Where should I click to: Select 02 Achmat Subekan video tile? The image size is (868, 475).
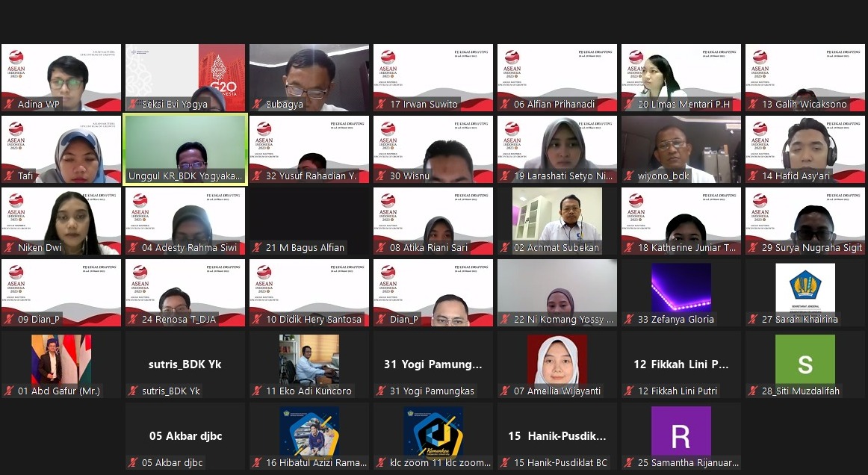coord(557,221)
